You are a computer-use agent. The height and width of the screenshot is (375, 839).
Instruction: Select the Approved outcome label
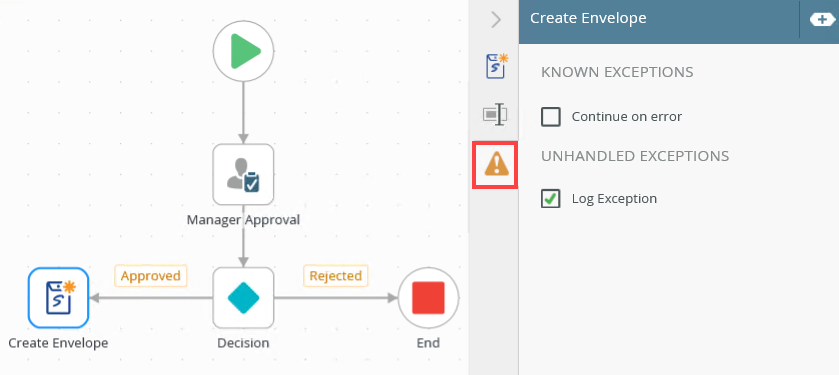pos(150,276)
